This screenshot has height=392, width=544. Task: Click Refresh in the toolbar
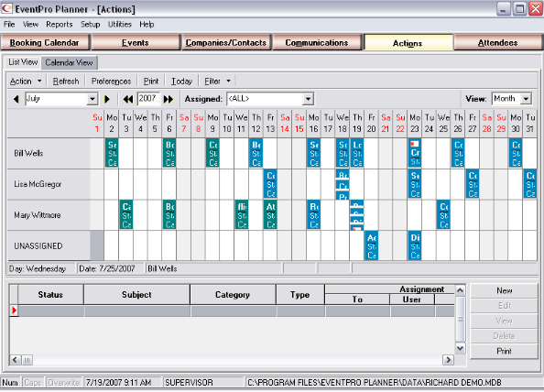66,82
